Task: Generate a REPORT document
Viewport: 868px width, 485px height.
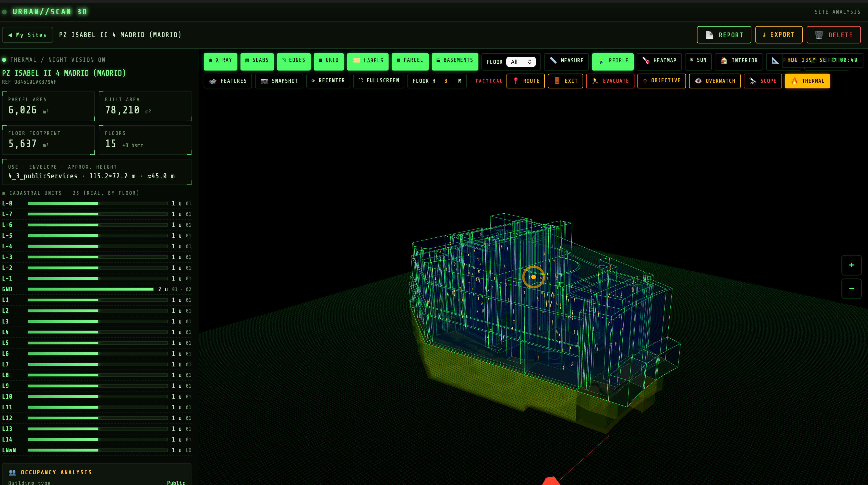Action: point(724,35)
